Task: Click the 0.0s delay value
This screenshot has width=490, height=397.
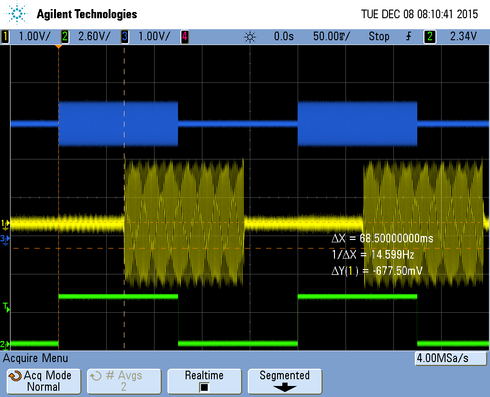Action: point(284,36)
